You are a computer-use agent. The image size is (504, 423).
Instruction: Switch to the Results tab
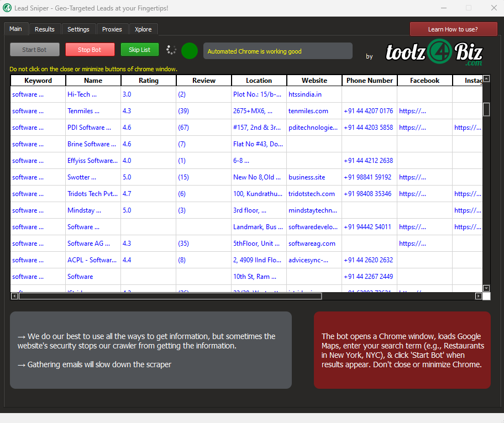pos(45,29)
